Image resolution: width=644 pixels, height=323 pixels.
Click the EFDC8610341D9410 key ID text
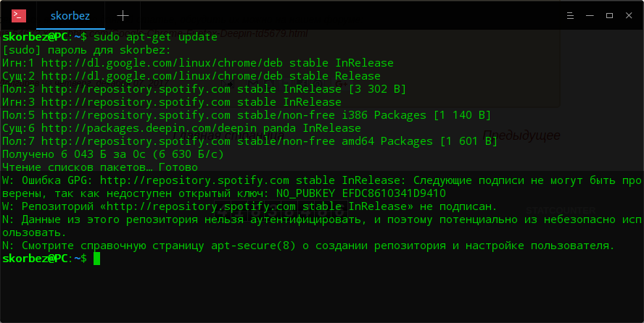395,193
